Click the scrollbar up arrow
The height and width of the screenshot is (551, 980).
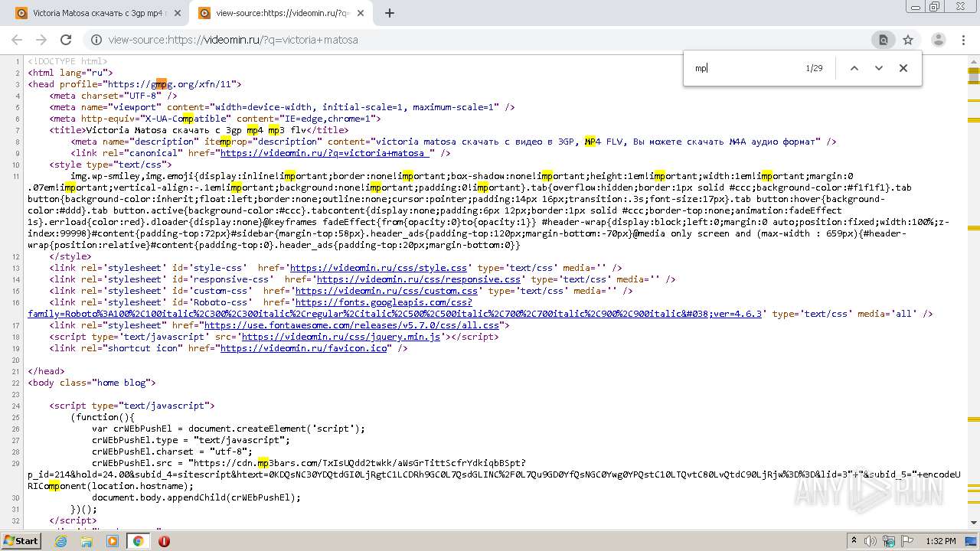(x=974, y=60)
